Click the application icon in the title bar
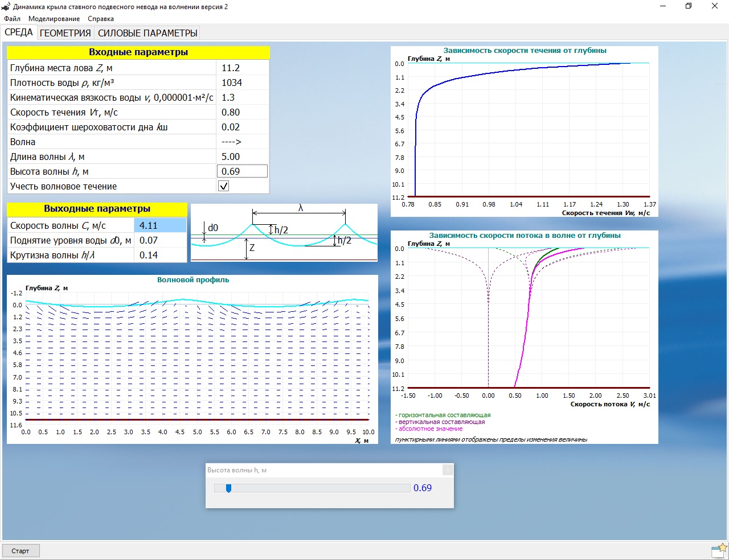 pyautogui.click(x=6, y=7)
